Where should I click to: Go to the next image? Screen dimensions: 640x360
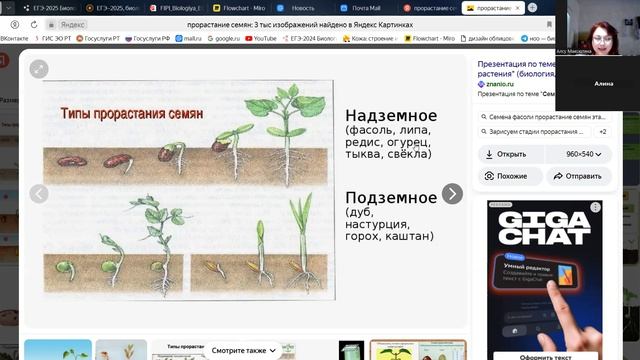pos(452,193)
